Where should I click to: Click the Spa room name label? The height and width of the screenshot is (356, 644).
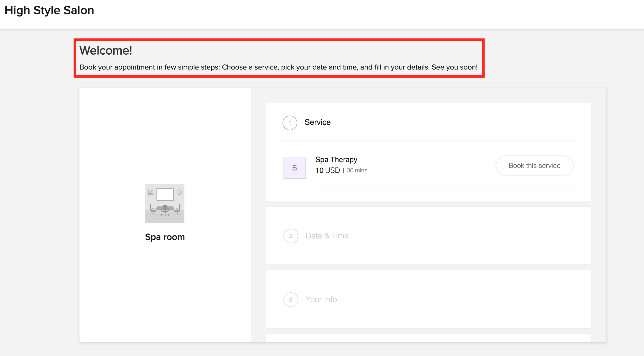165,237
